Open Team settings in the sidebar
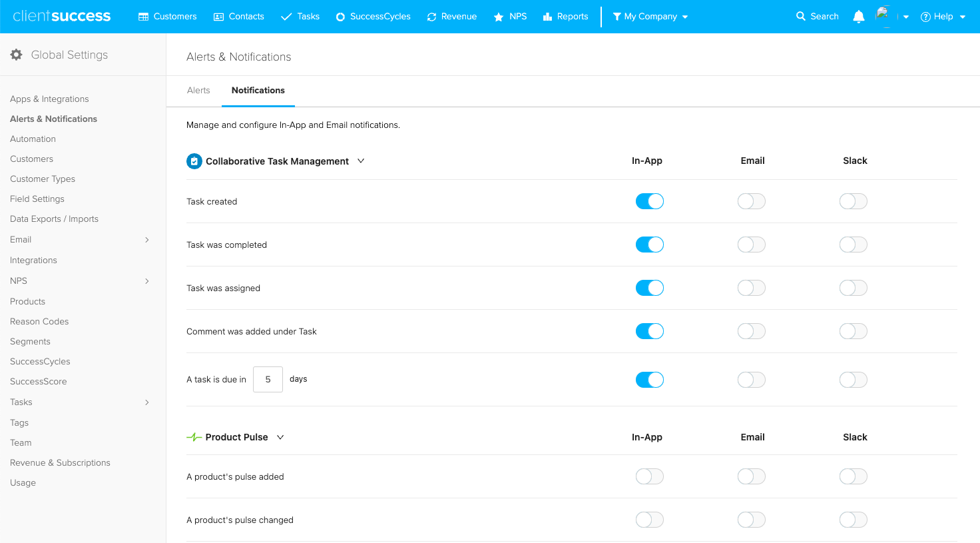The image size is (980, 543). 21,442
